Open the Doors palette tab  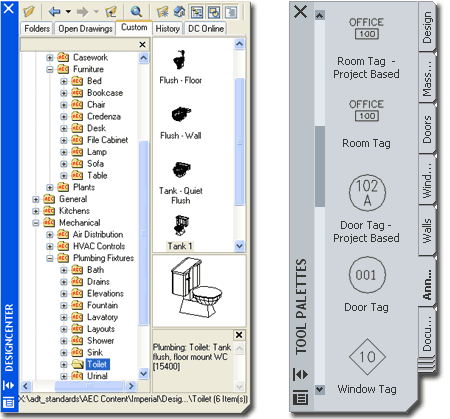click(x=427, y=129)
